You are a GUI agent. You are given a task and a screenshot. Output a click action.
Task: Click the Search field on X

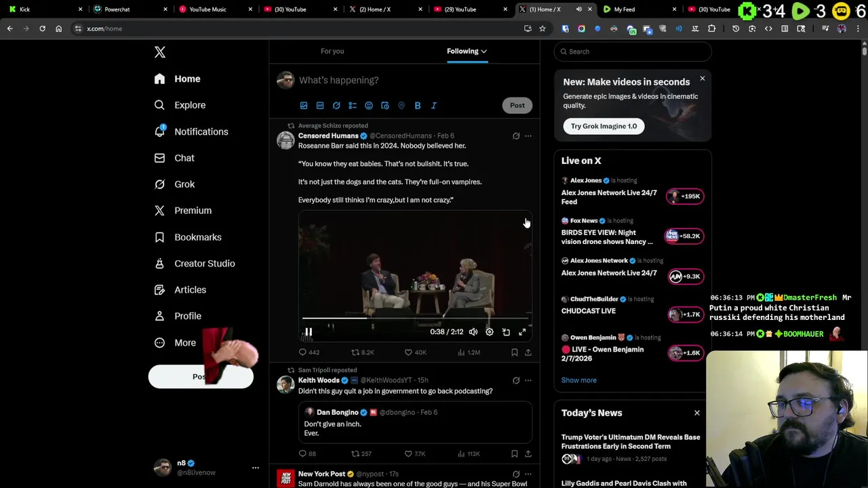pyautogui.click(x=633, y=52)
